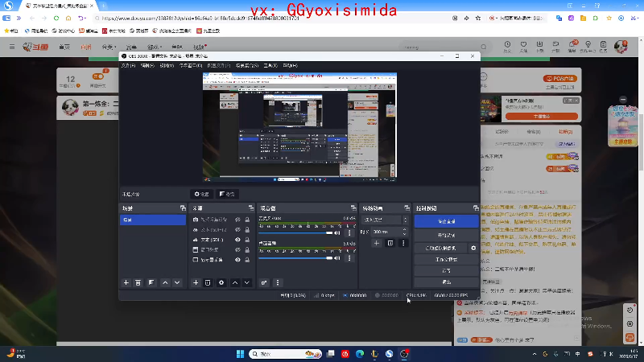The width and height of the screenshot is (644, 362).
Task: Add a scene transition with plus icon
Action: tap(377, 244)
